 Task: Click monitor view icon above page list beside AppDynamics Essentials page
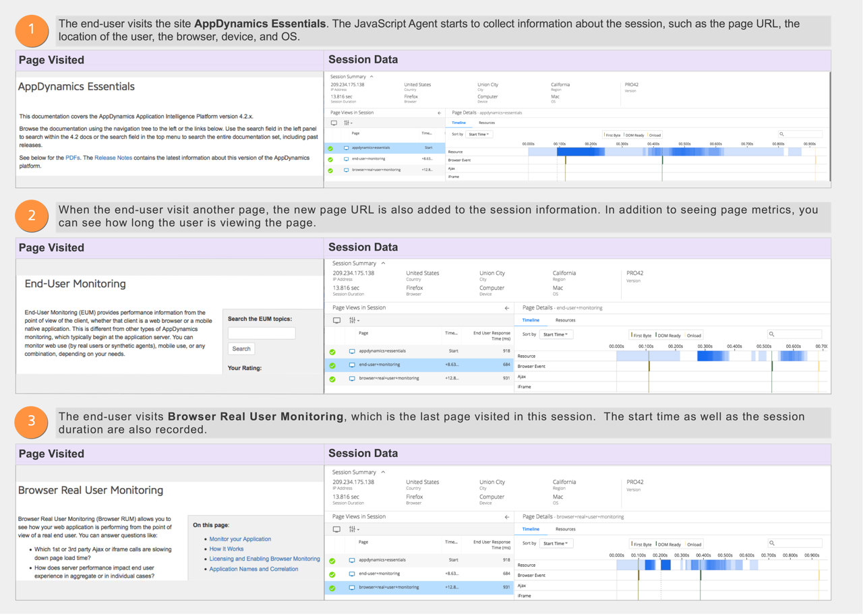(x=334, y=123)
